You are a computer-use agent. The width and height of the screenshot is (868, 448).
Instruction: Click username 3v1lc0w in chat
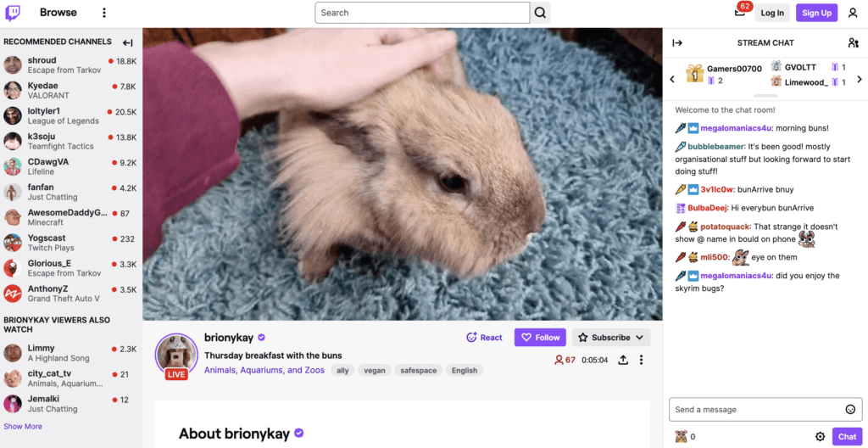(718, 189)
